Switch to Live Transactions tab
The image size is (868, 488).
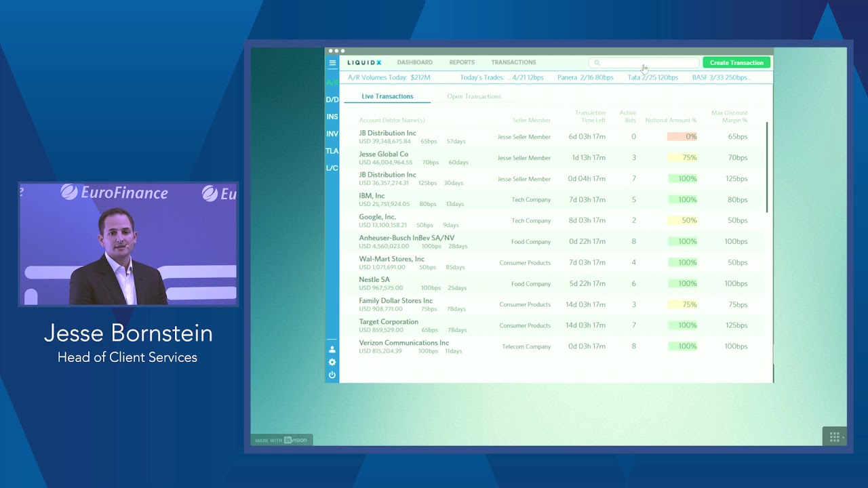tap(387, 96)
